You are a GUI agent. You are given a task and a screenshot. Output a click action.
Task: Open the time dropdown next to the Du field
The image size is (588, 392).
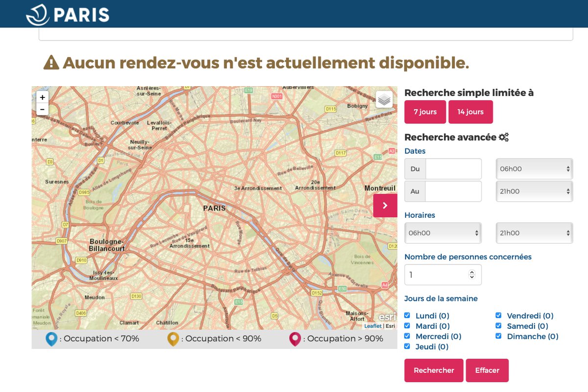coord(534,168)
